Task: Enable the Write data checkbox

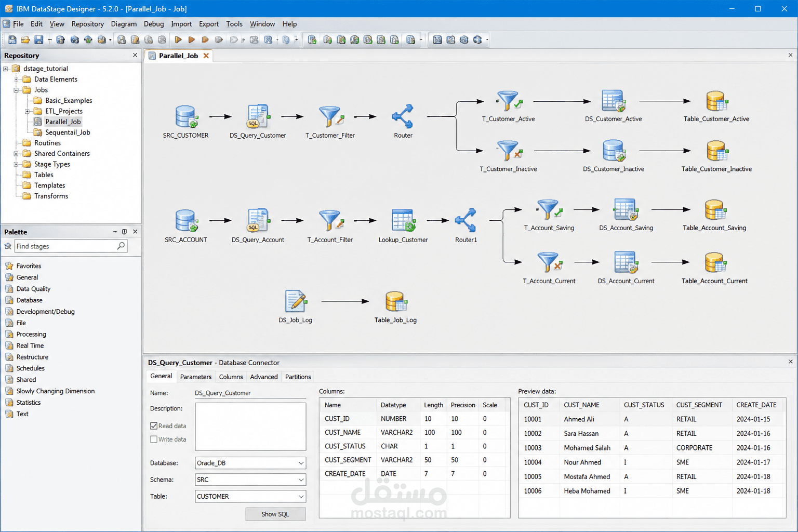Action: point(154,440)
